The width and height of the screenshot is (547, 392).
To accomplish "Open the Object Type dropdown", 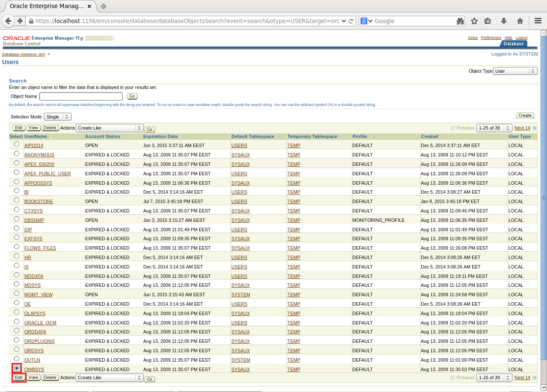I will [x=515, y=71].
